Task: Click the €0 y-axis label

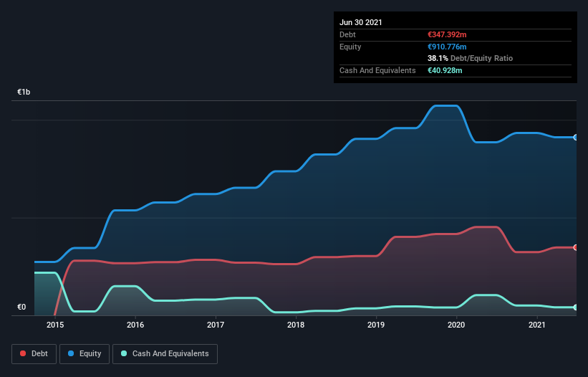Action: pyautogui.click(x=21, y=307)
